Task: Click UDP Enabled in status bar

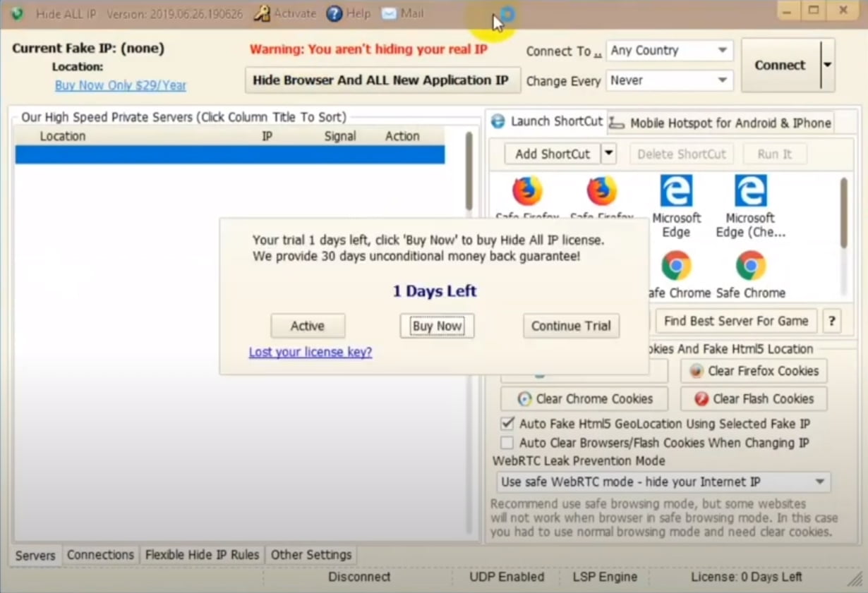Action: point(507,577)
